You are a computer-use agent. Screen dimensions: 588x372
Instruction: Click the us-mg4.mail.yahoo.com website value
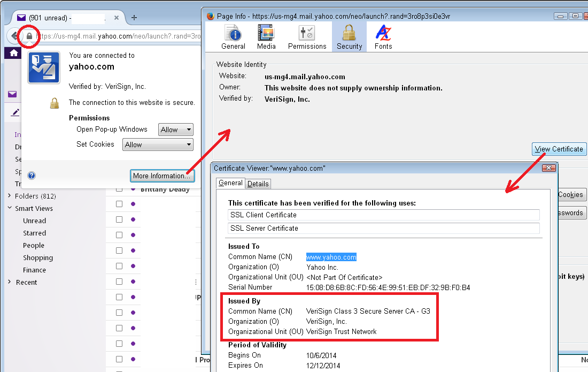[305, 77]
